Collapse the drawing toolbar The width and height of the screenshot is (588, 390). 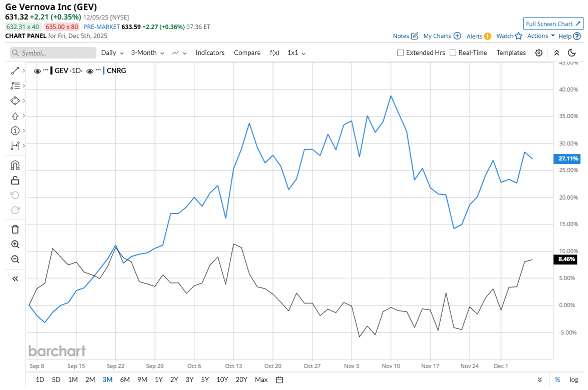[15, 278]
